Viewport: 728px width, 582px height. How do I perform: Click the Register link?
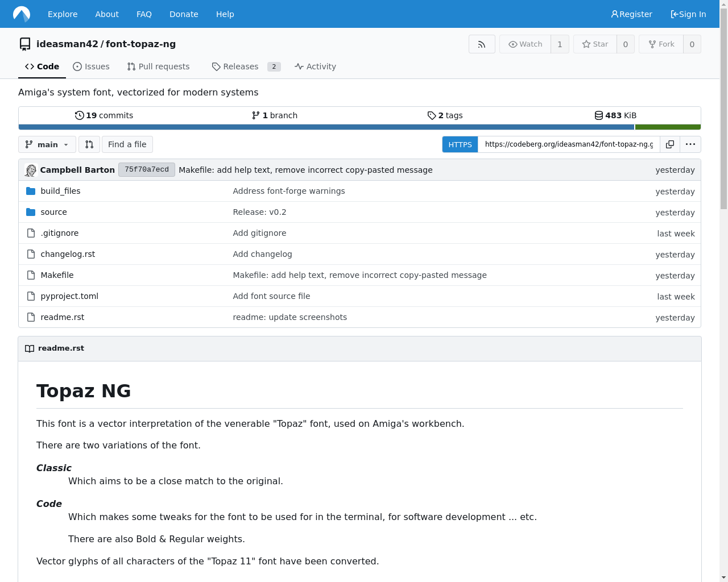coord(631,14)
